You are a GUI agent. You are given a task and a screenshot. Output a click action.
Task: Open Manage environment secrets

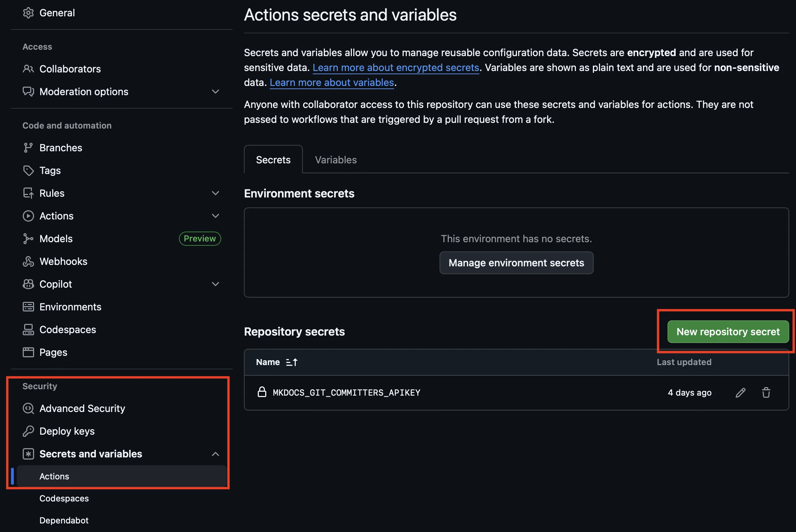click(x=516, y=263)
